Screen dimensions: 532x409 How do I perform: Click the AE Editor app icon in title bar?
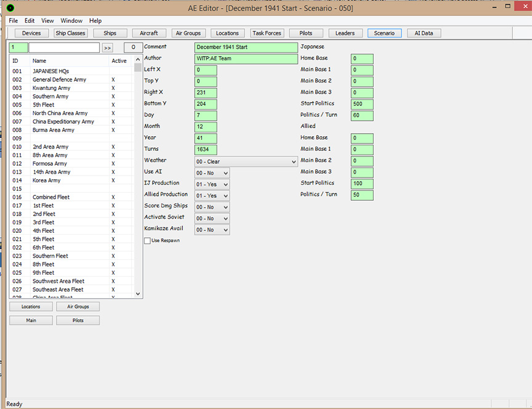pos(10,8)
